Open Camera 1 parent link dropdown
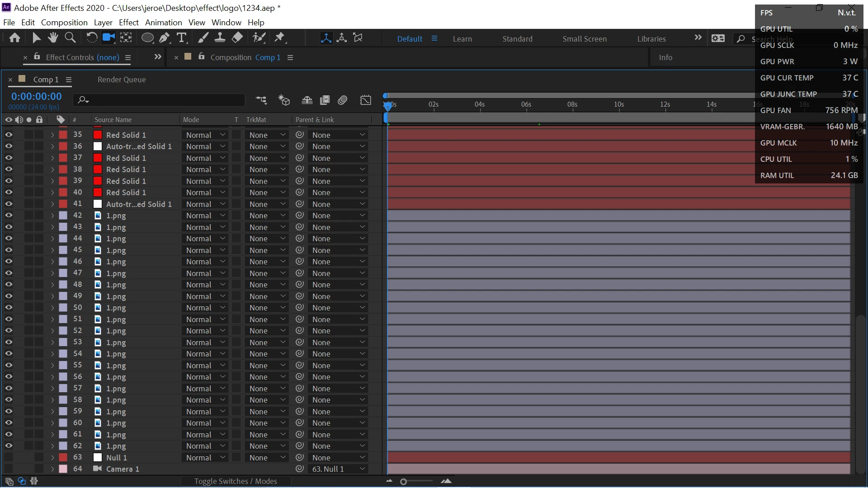The image size is (868, 488). pyautogui.click(x=337, y=469)
